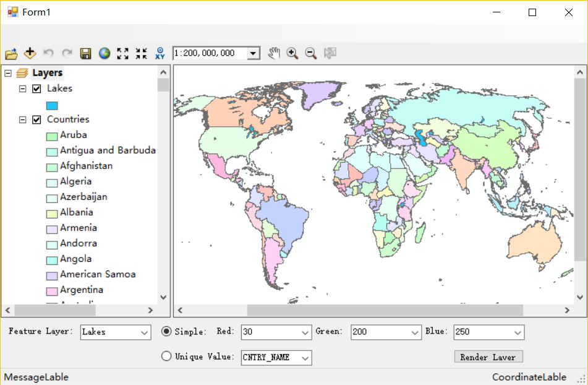
Task: Click the greyed select-elements arrow icon
Action: click(330, 53)
